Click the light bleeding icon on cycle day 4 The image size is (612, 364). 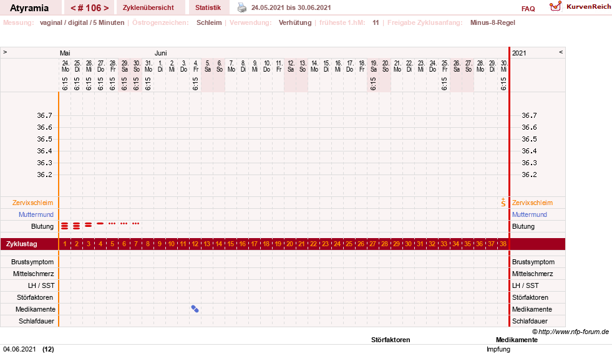click(100, 224)
